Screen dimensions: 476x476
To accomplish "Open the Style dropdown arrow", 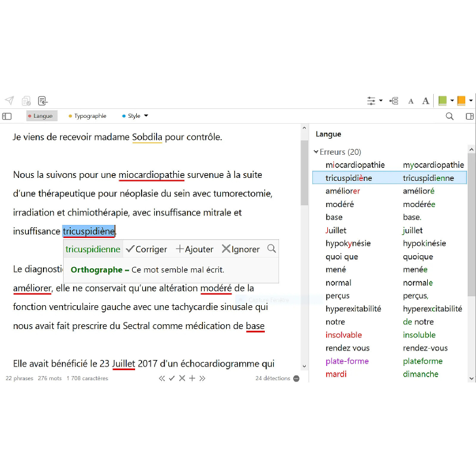I will point(146,116).
